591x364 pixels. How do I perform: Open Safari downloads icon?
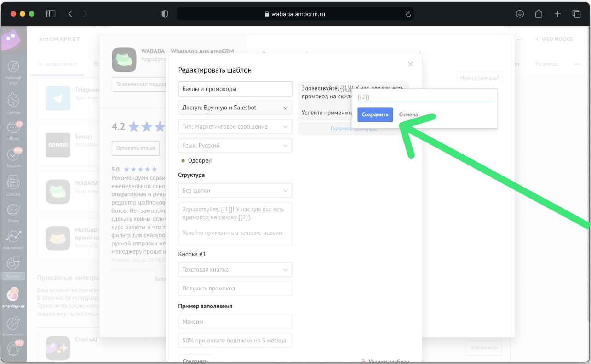tap(520, 14)
